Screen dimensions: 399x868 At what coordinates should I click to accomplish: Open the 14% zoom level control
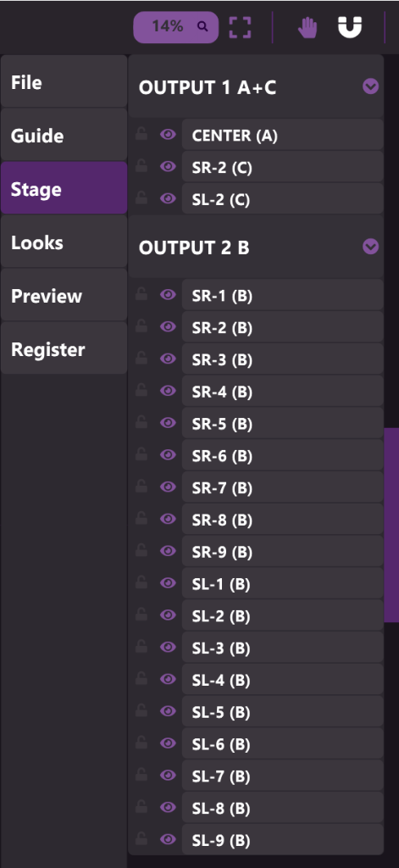point(176,26)
